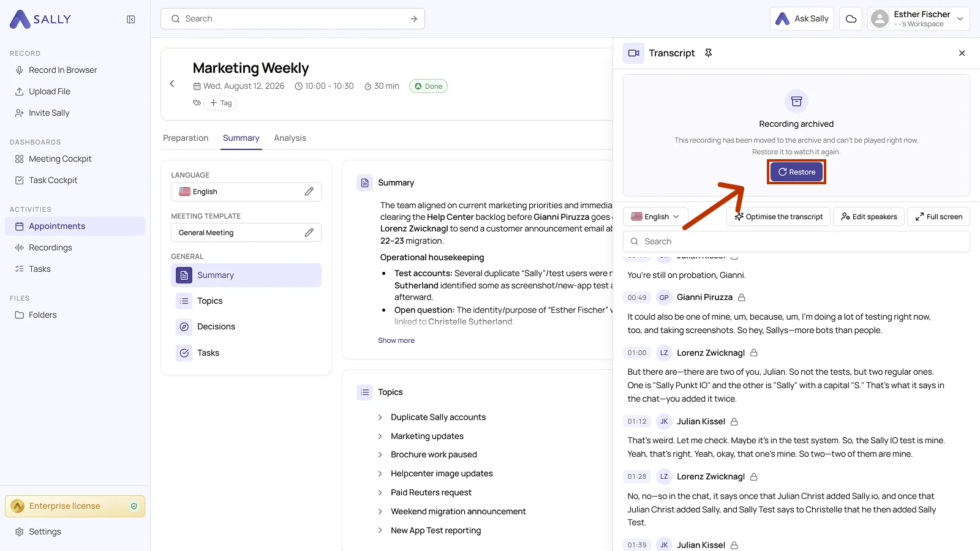Open the transcript Full screen
The height and width of the screenshot is (551, 980).
(x=938, y=217)
